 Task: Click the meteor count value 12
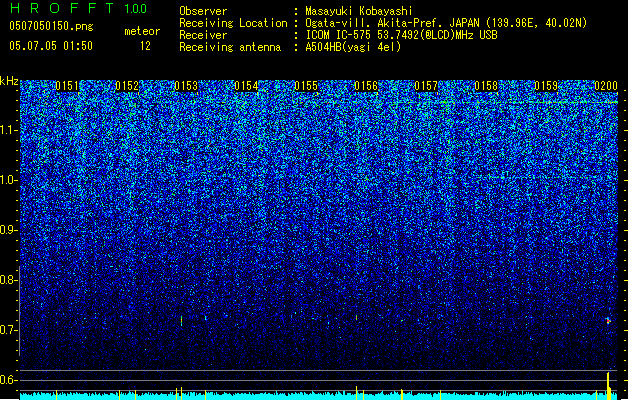[x=145, y=46]
